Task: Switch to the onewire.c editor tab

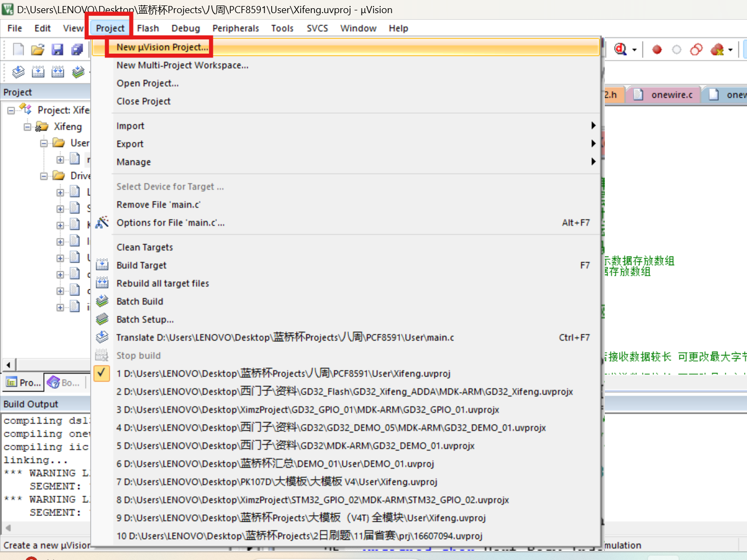Action: click(x=663, y=95)
